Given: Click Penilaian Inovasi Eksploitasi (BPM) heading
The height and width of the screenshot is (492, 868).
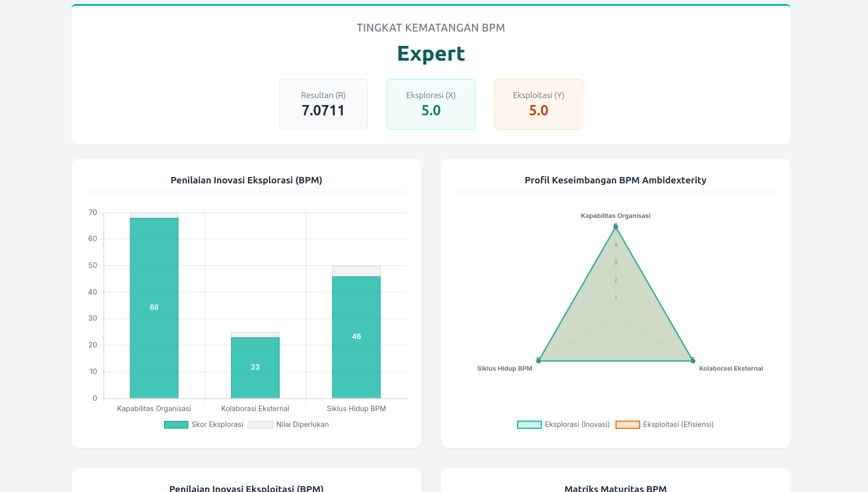Looking at the screenshot, I should [246, 488].
